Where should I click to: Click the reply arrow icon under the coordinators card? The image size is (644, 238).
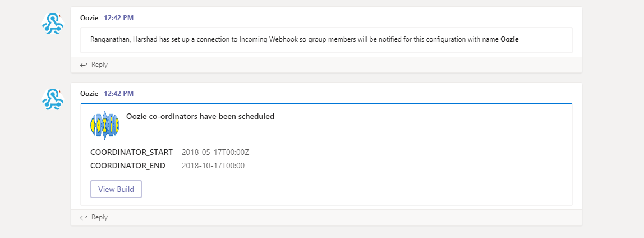tap(84, 217)
